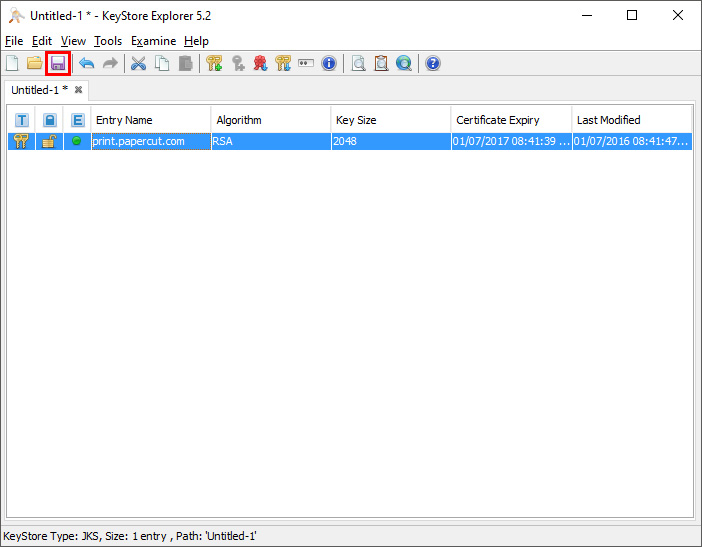
Task: Open the File menu
Action: coord(14,41)
